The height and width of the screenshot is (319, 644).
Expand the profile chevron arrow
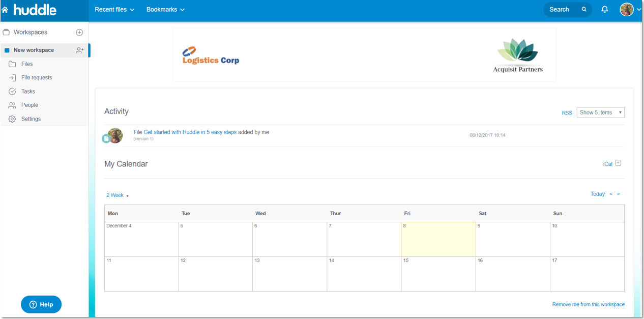pos(639,10)
